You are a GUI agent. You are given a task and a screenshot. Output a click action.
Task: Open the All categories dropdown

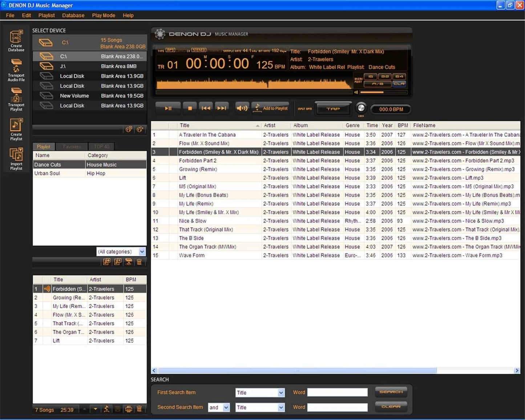[x=142, y=251]
